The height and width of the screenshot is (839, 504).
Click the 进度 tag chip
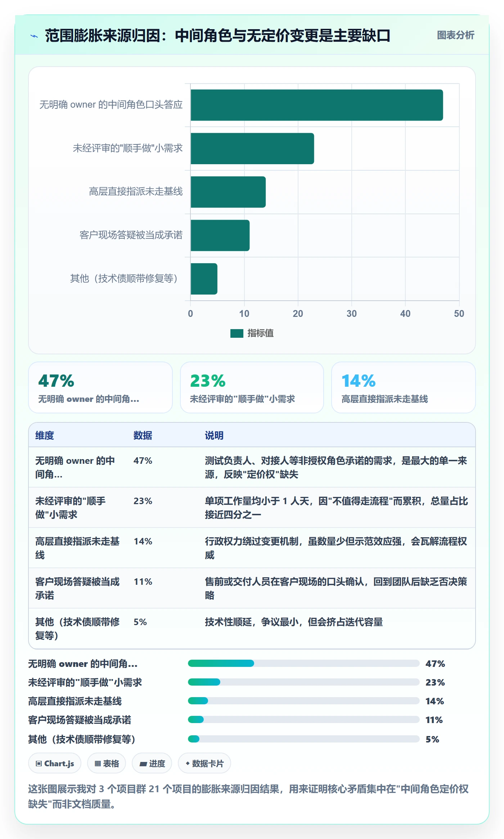152,763
